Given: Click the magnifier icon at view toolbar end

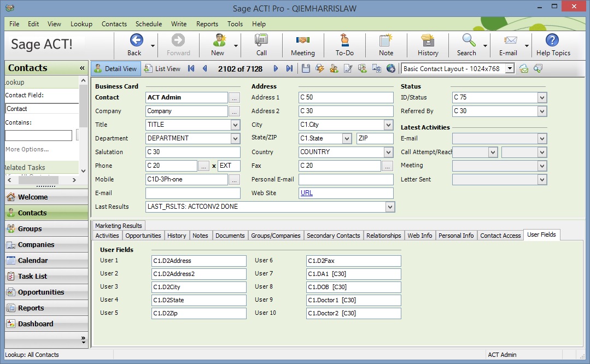Looking at the screenshot, I should pos(538,68).
